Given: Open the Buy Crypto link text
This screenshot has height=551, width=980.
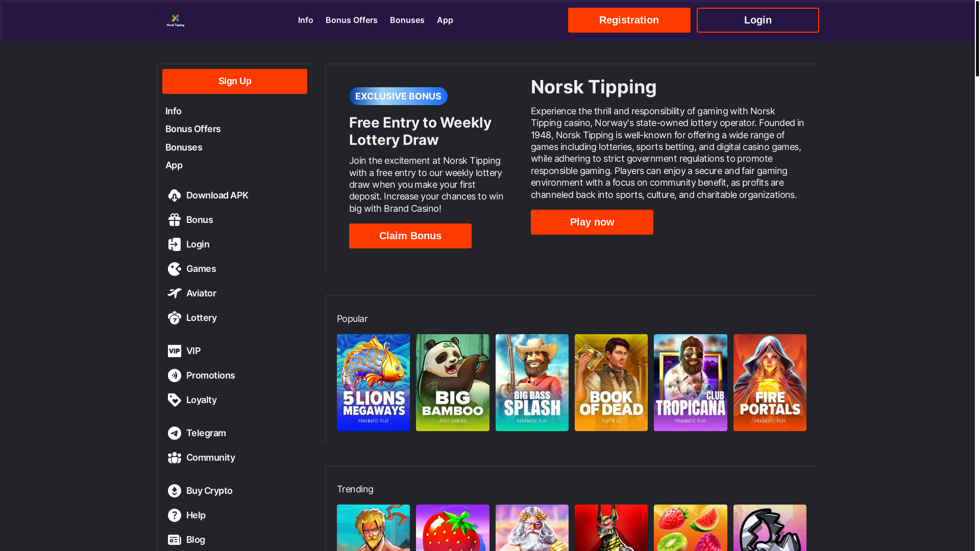Looking at the screenshot, I should click(x=209, y=491).
